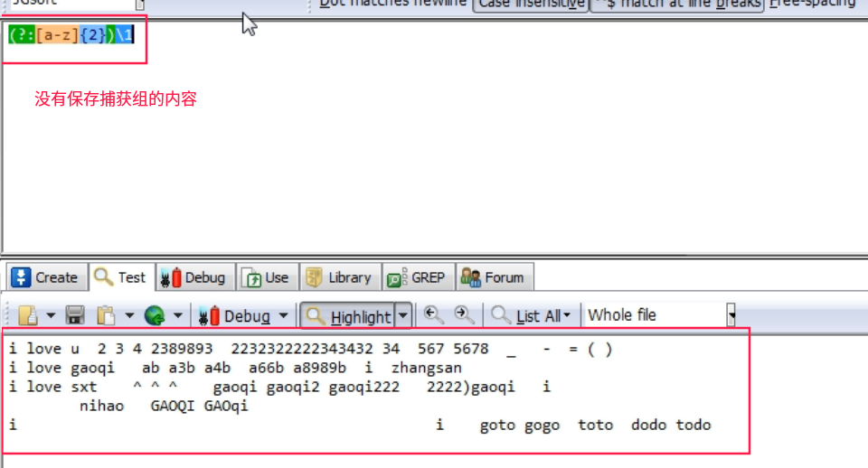
Task: Click the {2} quantifier token
Action: coord(92,35)
